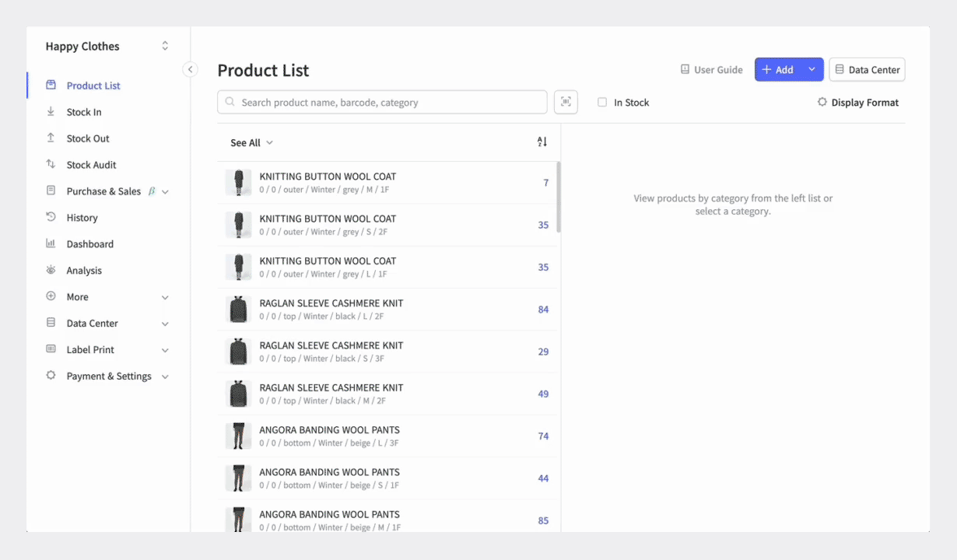Click the Label Print sidebar icon
Screen dimensions: 957x560
coord(51,349)
